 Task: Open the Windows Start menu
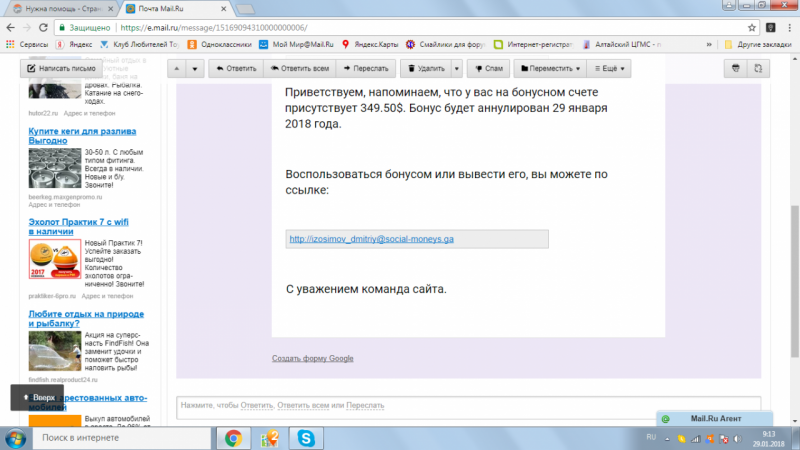(x=16, y=438)
